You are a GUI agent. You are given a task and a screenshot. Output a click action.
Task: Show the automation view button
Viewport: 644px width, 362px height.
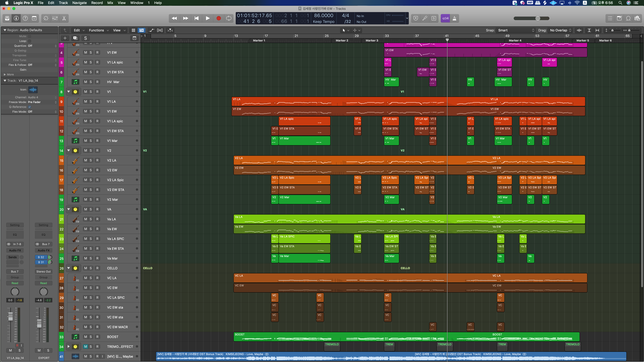(151, 30)
